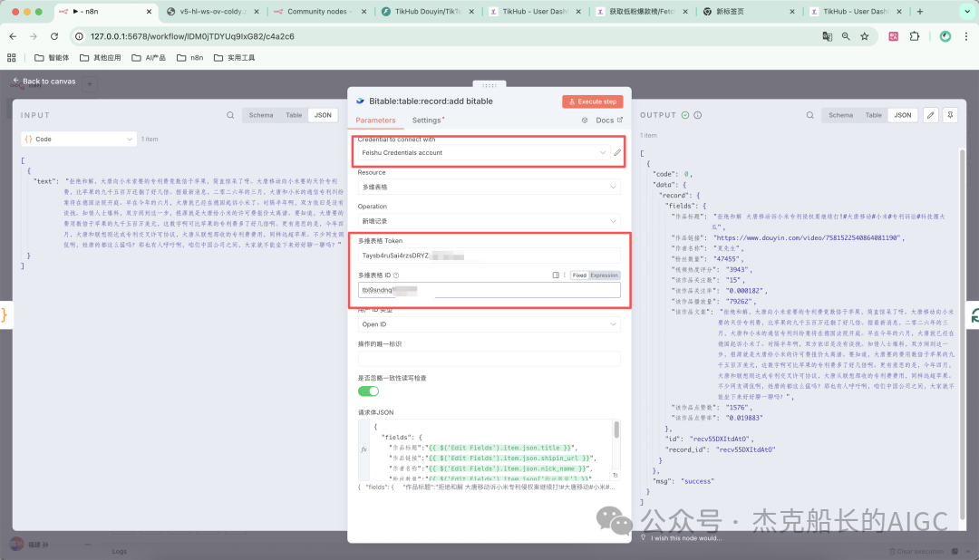The width and height of the screenshot is (979, 560).
Task: Click the 多维表格 Token input field
Action: (489, 256)
